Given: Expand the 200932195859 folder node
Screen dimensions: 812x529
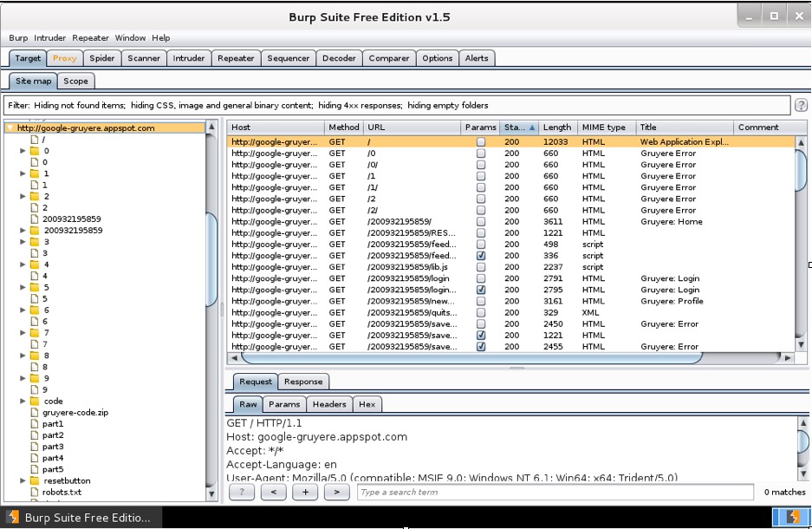Looking at the screenshot, I should [23, 232].
